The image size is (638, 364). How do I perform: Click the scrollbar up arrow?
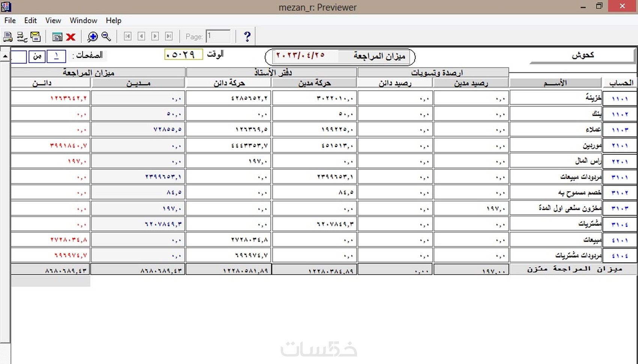click(x=5, y=56)
